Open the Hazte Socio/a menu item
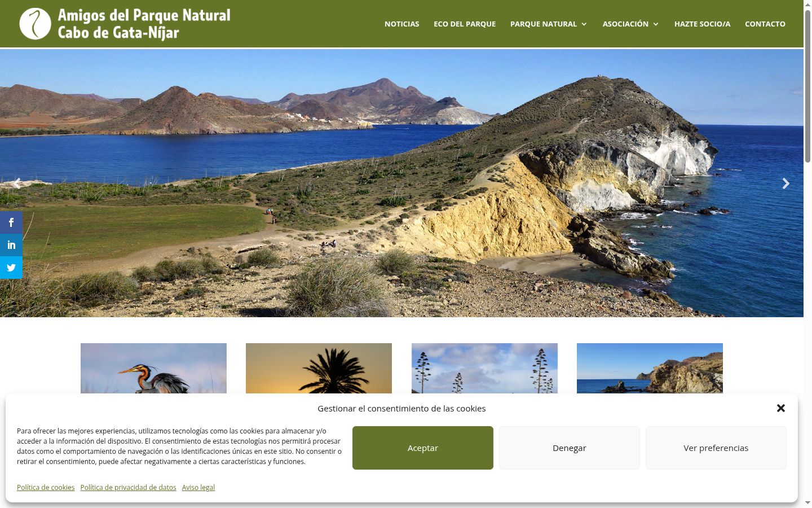The height and width of the screenshot is (508, 812). pyautogui.click(x=702, y=24)
